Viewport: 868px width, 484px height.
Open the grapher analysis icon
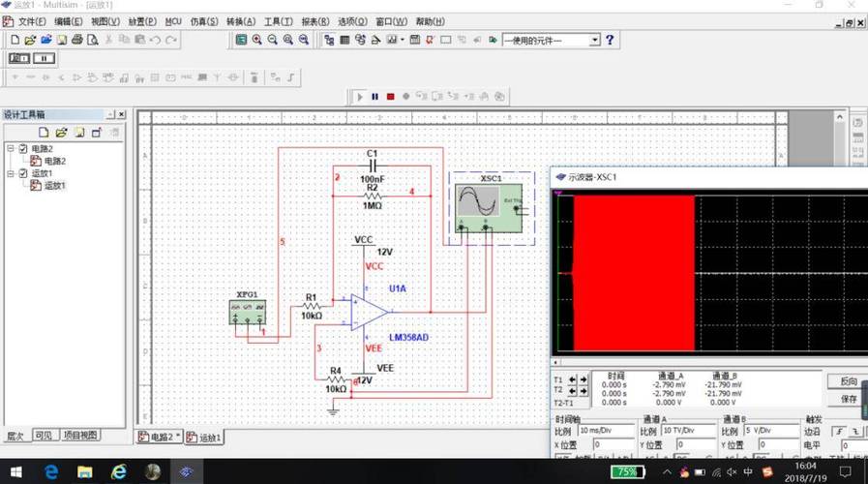(392, 40)
